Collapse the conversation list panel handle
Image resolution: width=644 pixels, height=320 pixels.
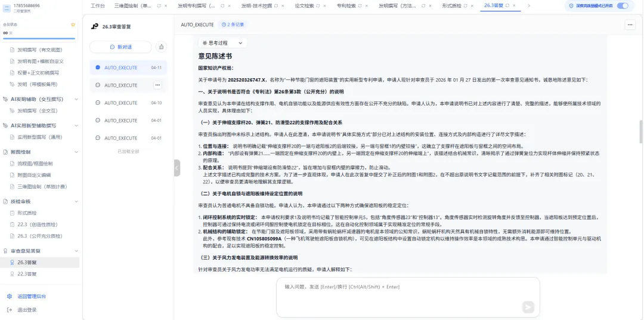coord(177,168)
